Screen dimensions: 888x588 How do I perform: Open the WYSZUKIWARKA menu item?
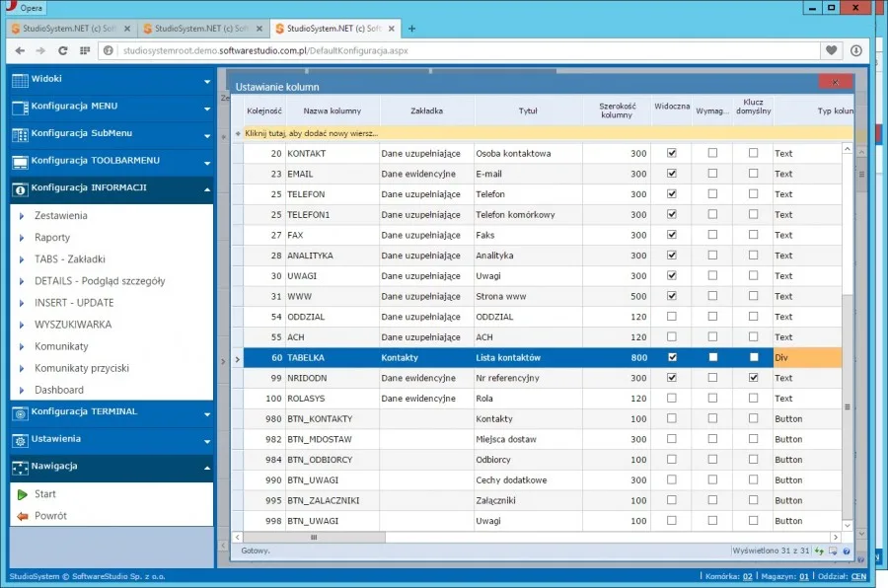pos(73,325)
